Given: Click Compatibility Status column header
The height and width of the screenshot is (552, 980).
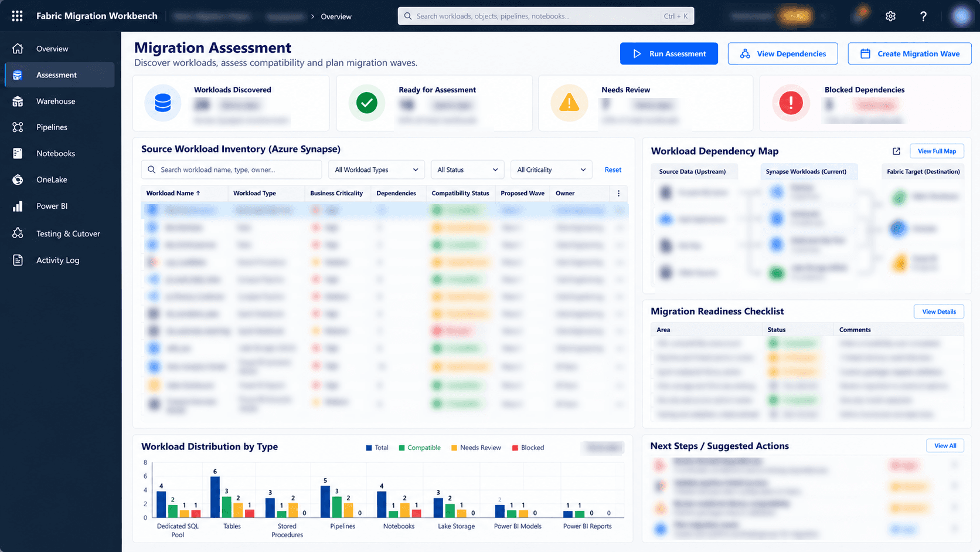Looking at the screenshot, I should tap(460, 193).
